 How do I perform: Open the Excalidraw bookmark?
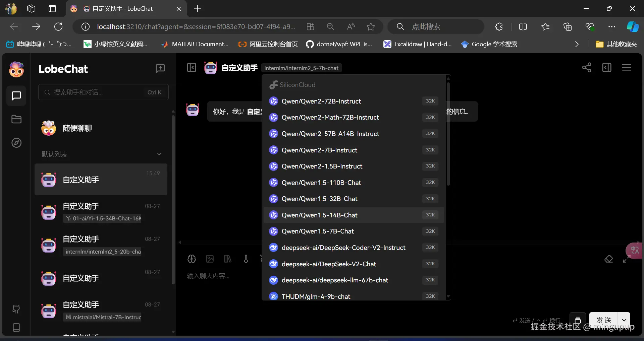[x=418, y=44]
